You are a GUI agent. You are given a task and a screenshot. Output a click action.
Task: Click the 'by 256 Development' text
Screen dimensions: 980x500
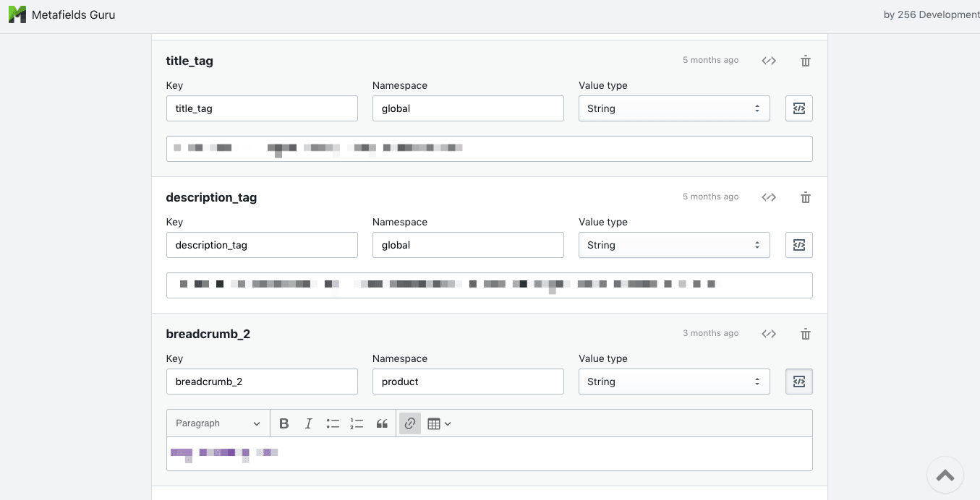click(932, 14)
